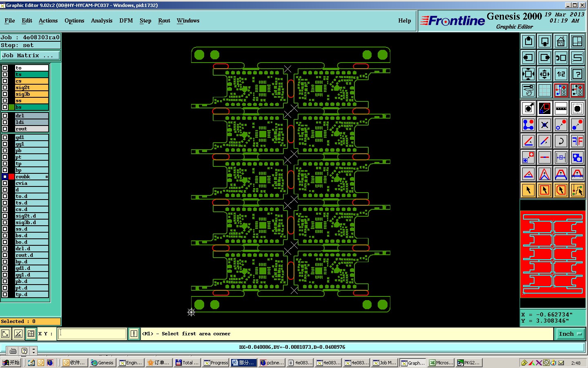Open the Edit menu
The image size is (588, 368).
[27, 20]
